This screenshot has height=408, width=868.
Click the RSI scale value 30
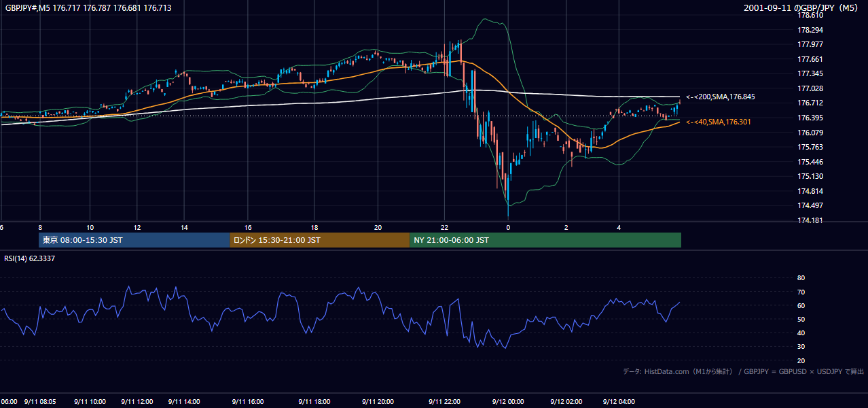click(x=801, y=346)
